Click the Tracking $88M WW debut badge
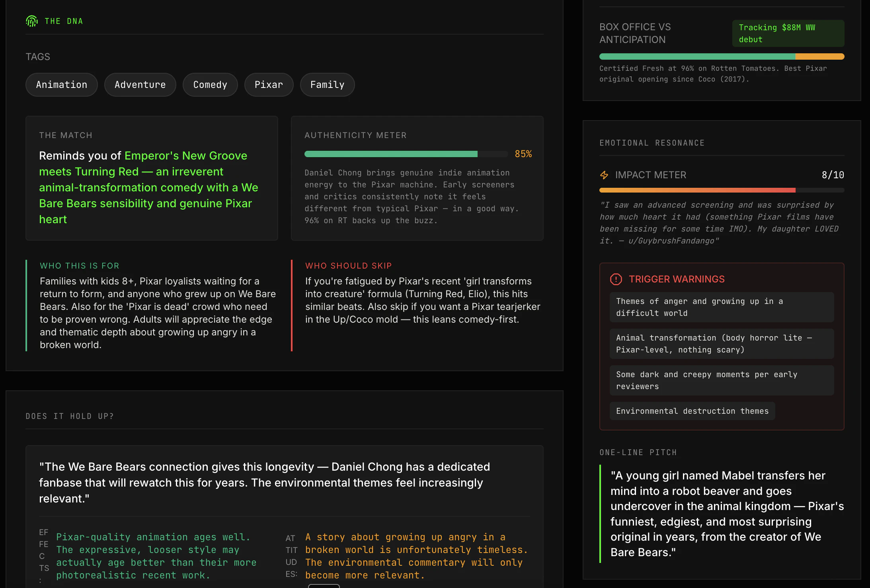Screen dimensions: 870x588 click(x=788, y=33)
